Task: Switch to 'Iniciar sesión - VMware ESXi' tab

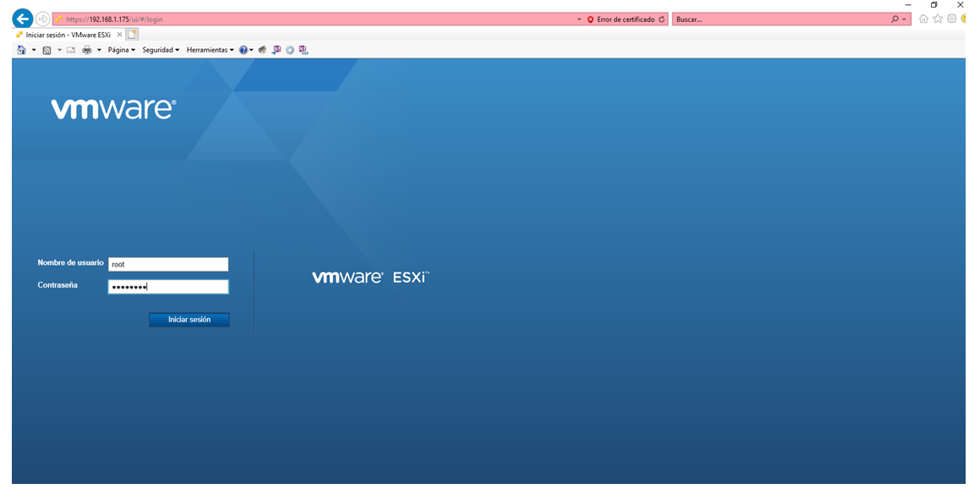Action: [68, 35]
